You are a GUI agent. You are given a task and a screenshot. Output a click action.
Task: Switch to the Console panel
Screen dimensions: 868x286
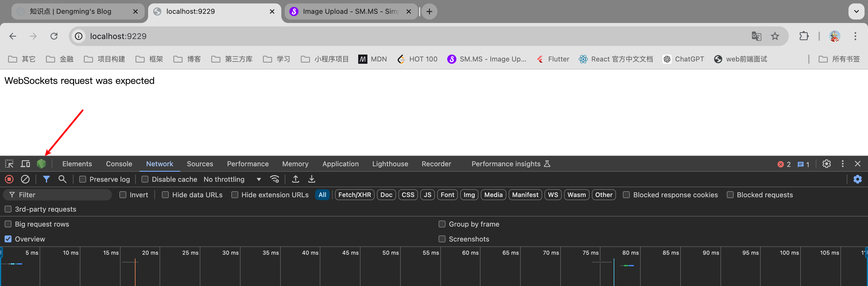119,164
